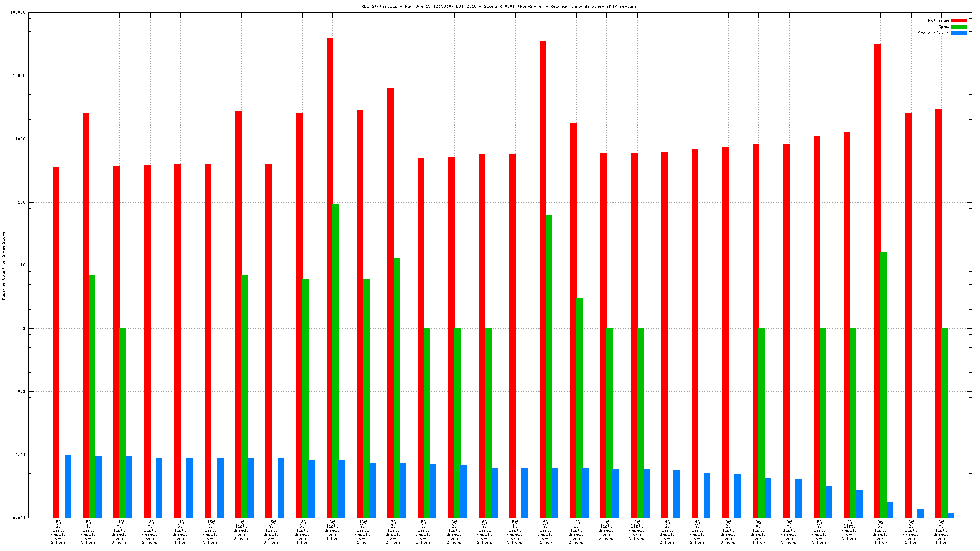Click the '0@ list.dnswl.org 5 hops' axis label
This screenshot has width=980, height=551.
point(637,530)
